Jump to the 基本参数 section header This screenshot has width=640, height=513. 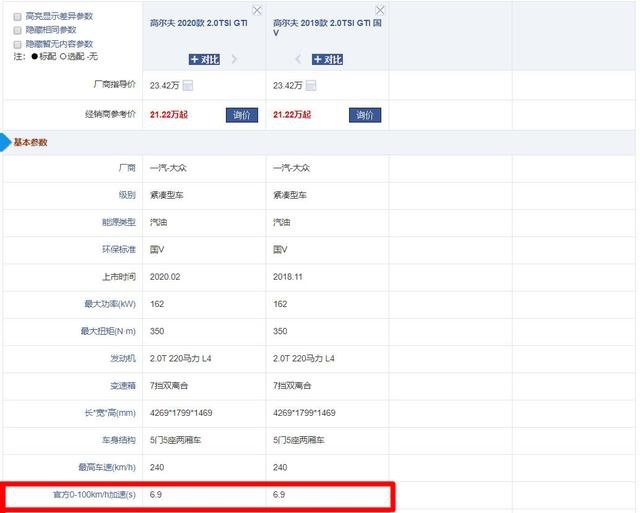click(x=31, y=142)
